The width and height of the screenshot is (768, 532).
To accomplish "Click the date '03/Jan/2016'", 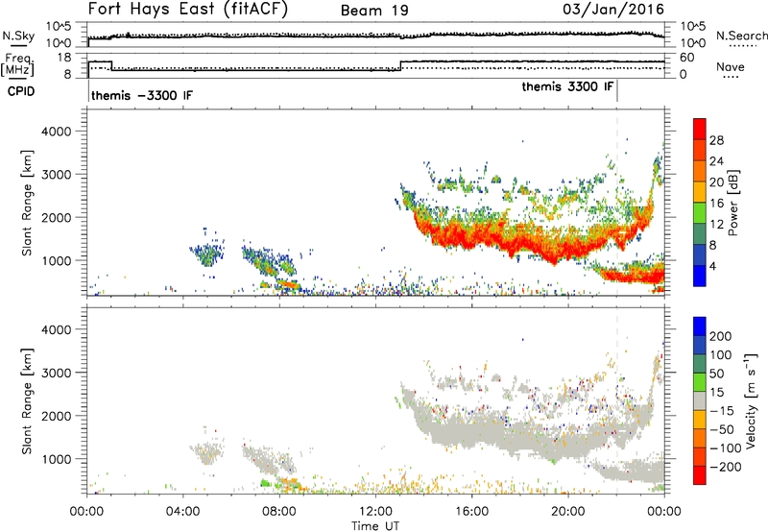I will (x=613, y=9).
